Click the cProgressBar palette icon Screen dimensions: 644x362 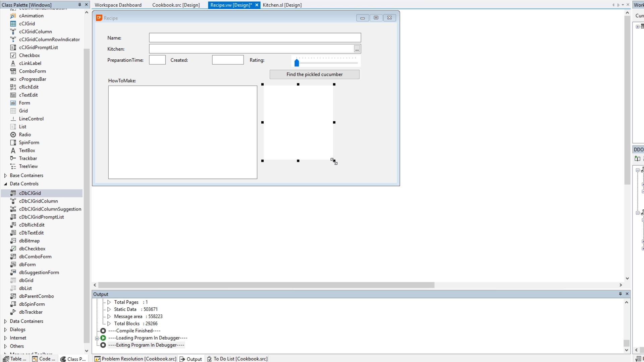pyautogui.click(x=13, y=79)
